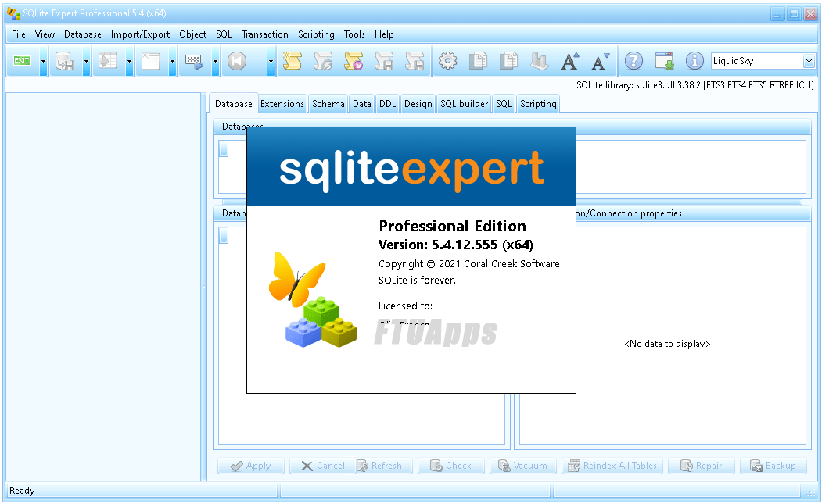Click the "Version: 5.4.12.555 (x64)" splash text

[x=455, y=245]
